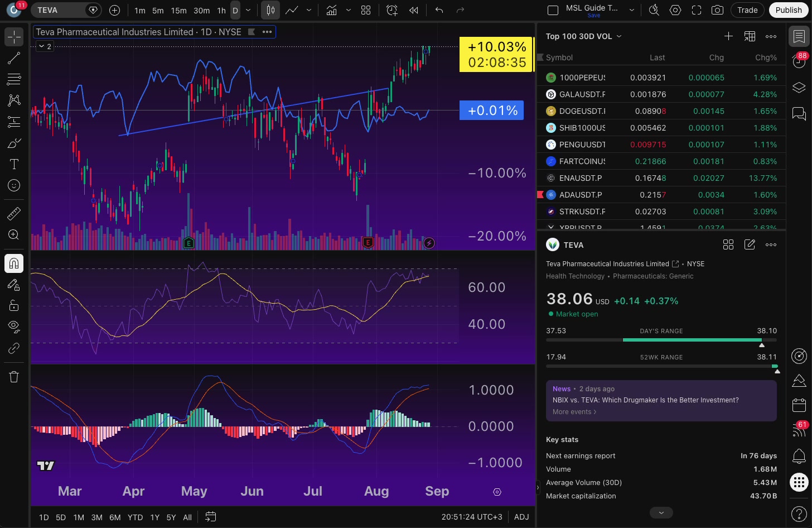The height and width of the screenshot is (528, 812).
Task: Toggle hide all drawings eye icon
Action: click(x=14, y=327)
